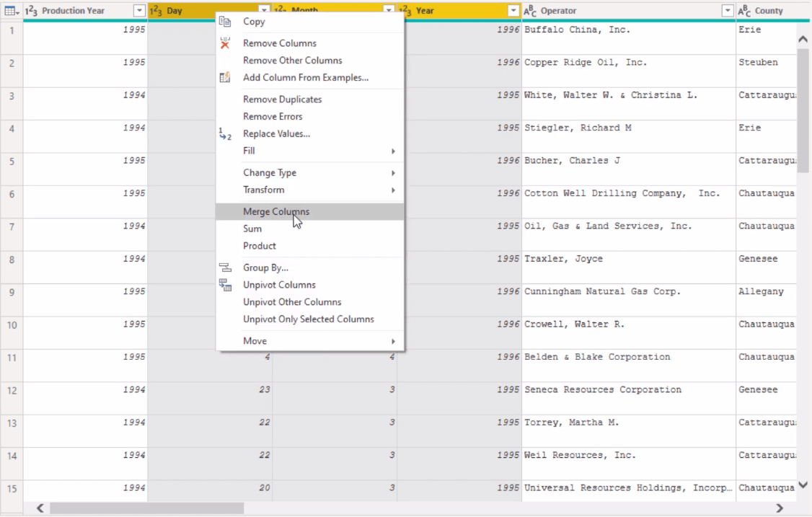This screenshot has width=812, height=517.
Task: Select Sum in context menu
Action: tap(309, 229)
